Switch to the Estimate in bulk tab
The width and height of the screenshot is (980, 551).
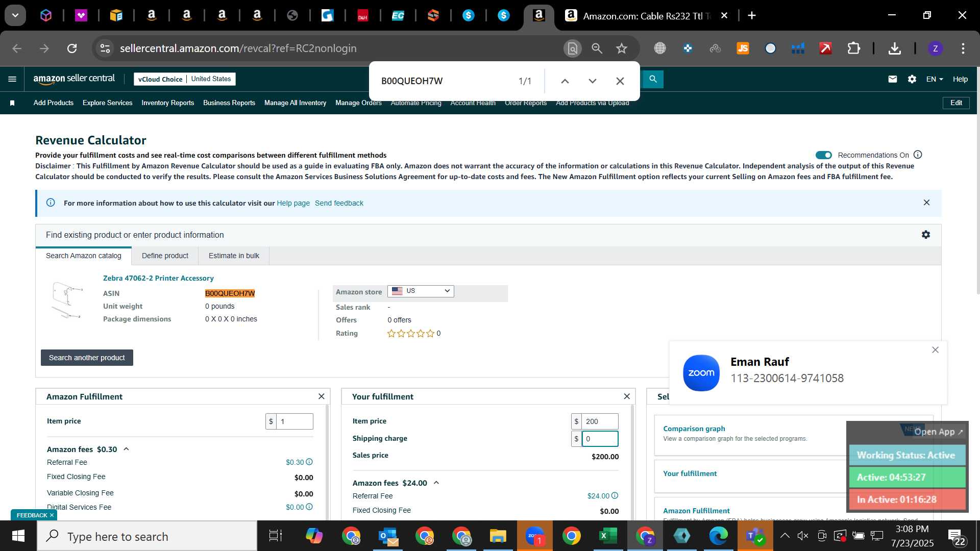234,256
